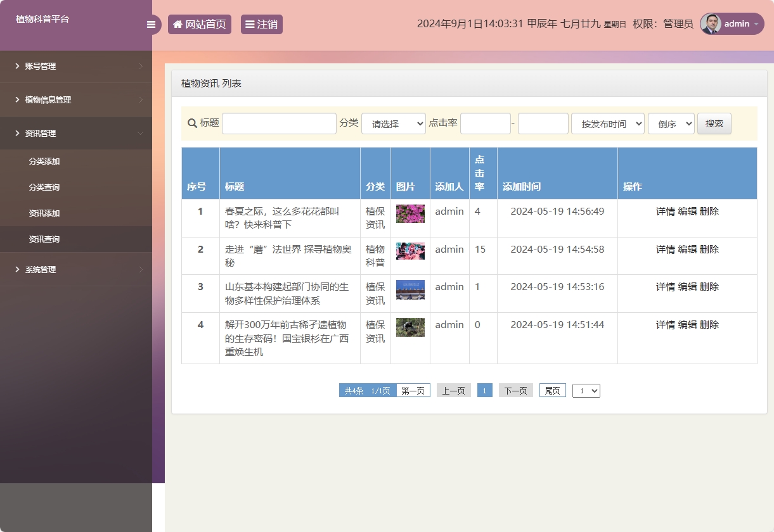The height and width of the screenshot is (532, 774).
Task: Open the 倒序 sort order dropdown
Action: coord(671,124)
